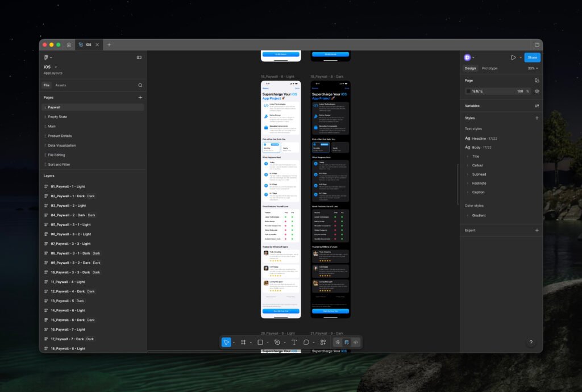The image size is (582, 392).
Task: Select the Pen tool
Action: pos(277,343)
